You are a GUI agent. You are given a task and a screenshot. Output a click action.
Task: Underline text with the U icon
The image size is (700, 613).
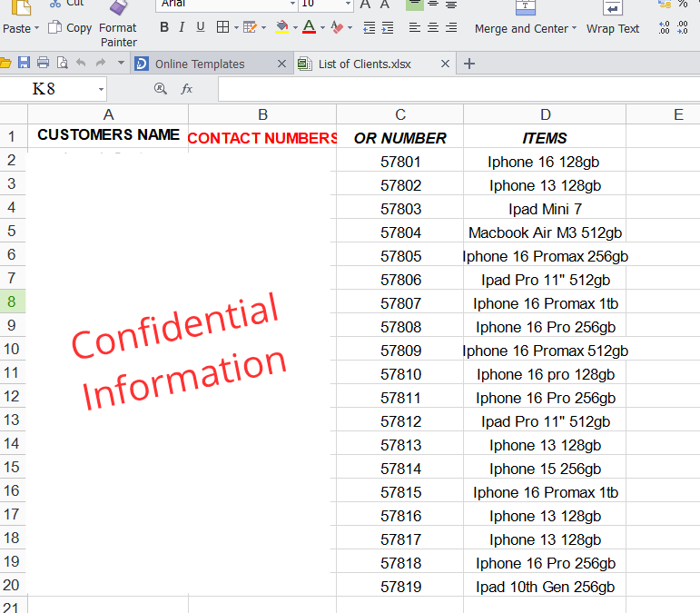201,27
